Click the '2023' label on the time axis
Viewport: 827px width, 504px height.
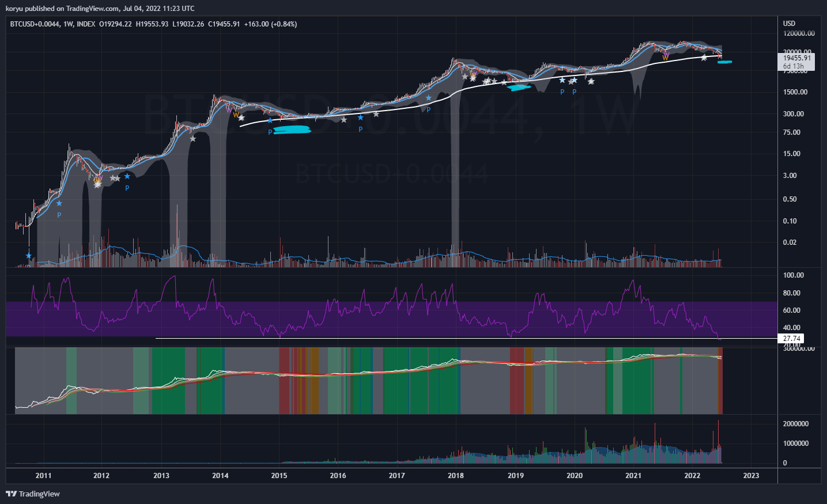[751, 476]
